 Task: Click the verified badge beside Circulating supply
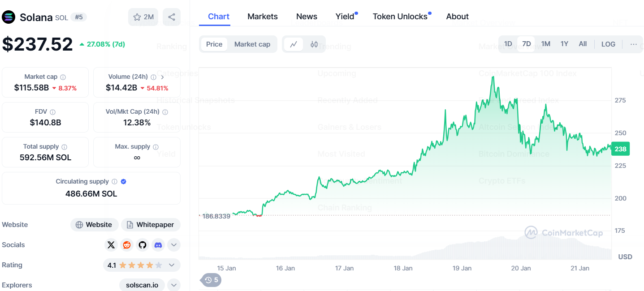(124, 182)
